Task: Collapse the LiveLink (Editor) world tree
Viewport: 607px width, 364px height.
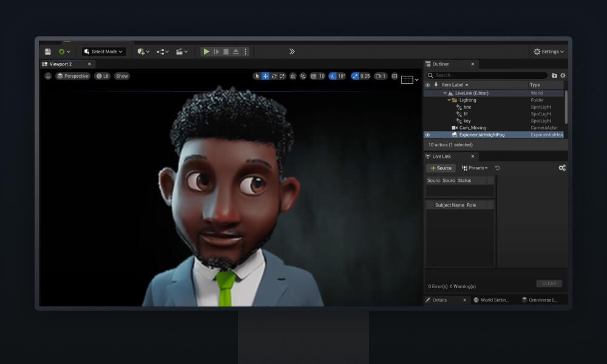Action: click(x=445, y=93)
